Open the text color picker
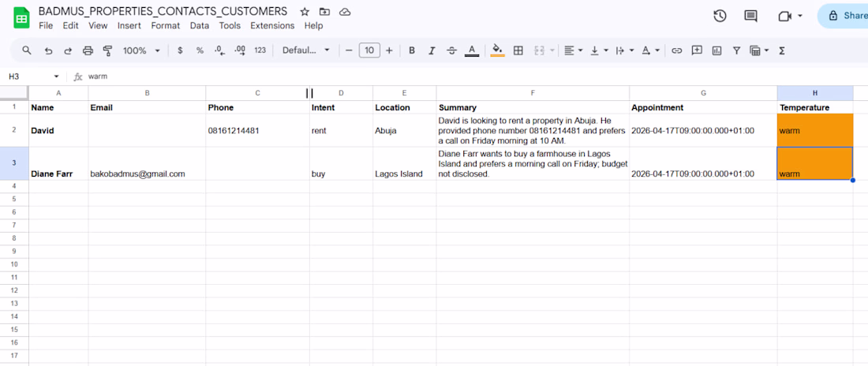This screenshot has height=366, width=868. (x=472, y=50)
